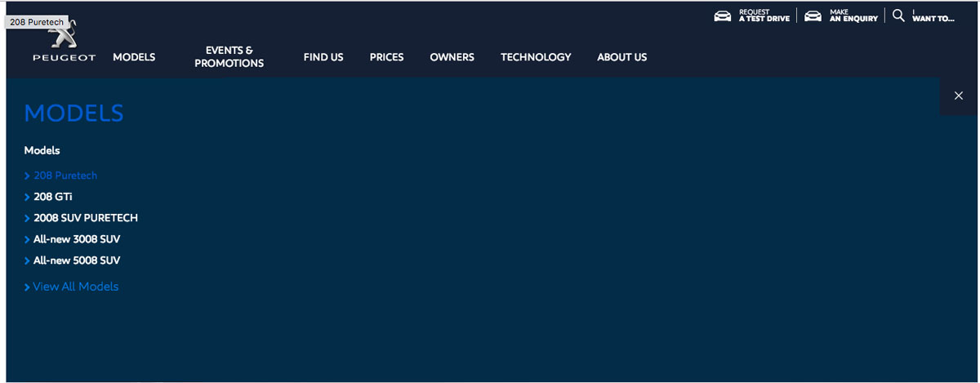980x383 pixels.
Task: Click the car icon beside Make an Enquiry
Action: (x=813, y=16)
